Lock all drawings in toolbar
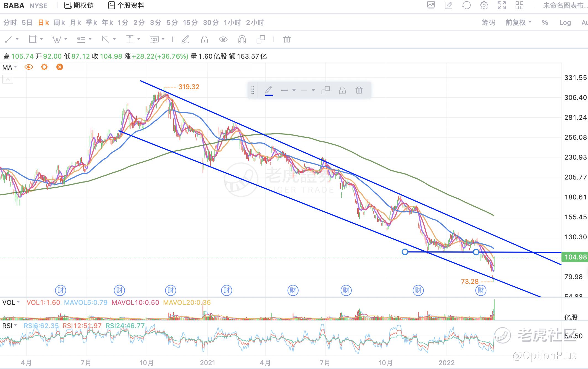 click(204, 40)
